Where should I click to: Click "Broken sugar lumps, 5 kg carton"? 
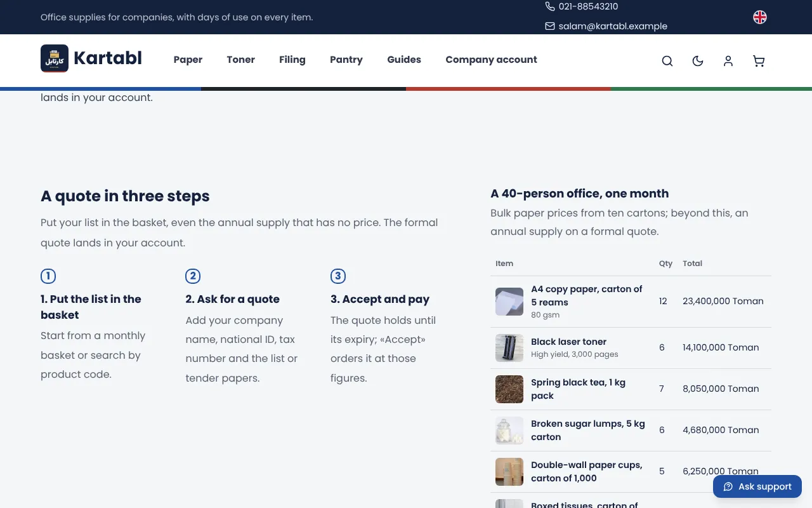click(588, 430)
